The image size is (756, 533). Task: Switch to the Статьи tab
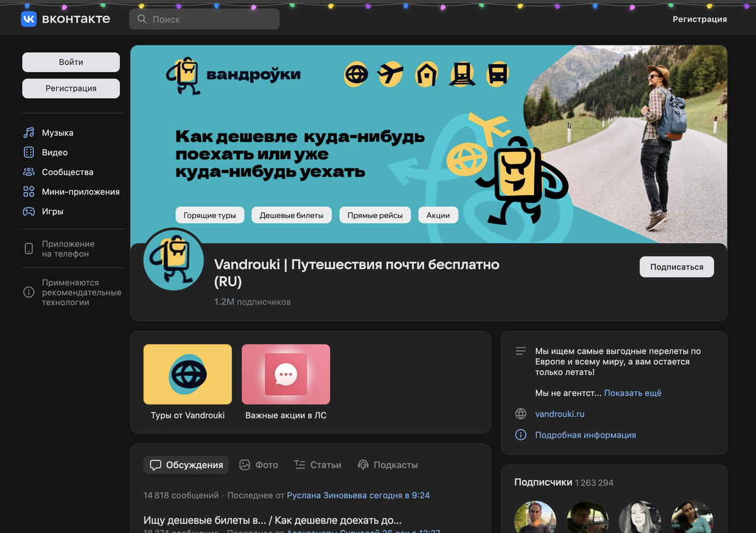coord(318,465)
